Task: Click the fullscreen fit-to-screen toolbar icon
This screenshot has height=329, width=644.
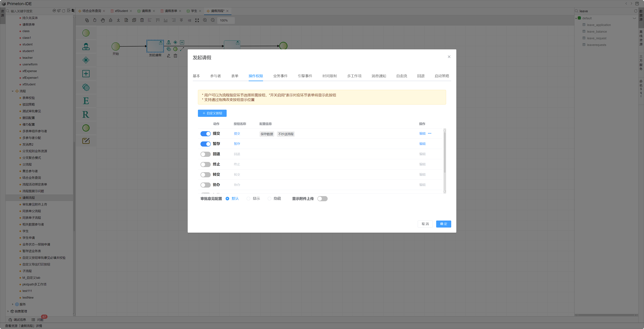Action: (x=197, y=20)
